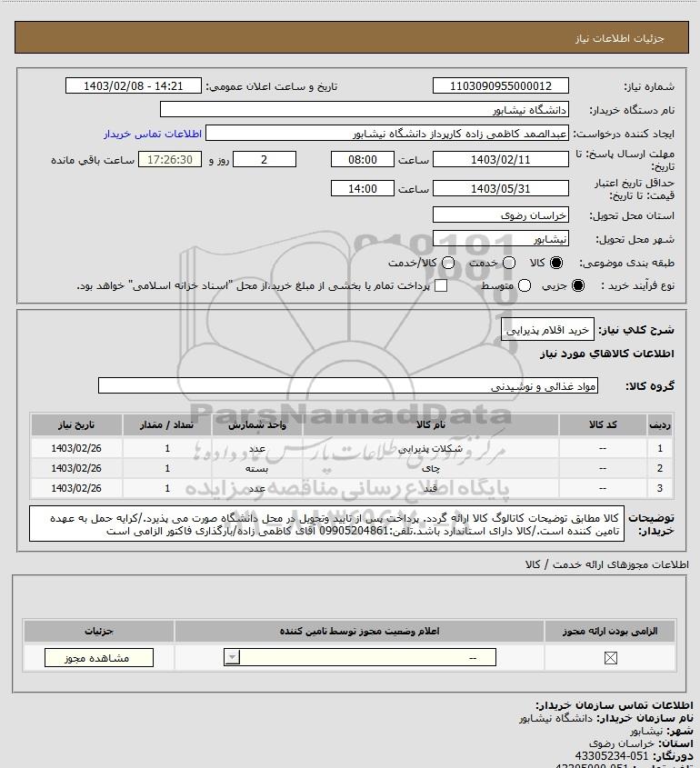This screenshot has height=768, width=700.
Task: Open the اطلاعات تماس خریدار link
Action: [153, 134]
